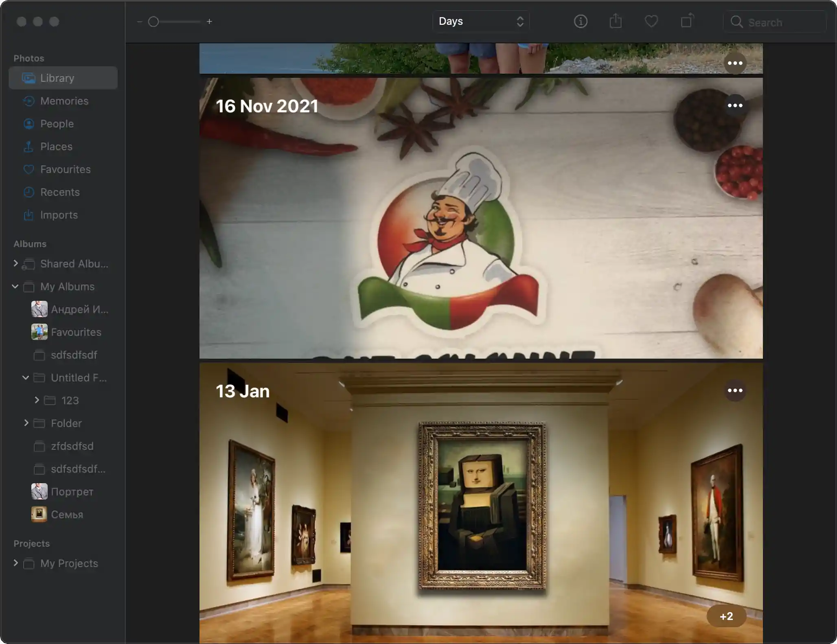Click the +2 additional photos button
The image size is (837, 644).
[726, 616]
